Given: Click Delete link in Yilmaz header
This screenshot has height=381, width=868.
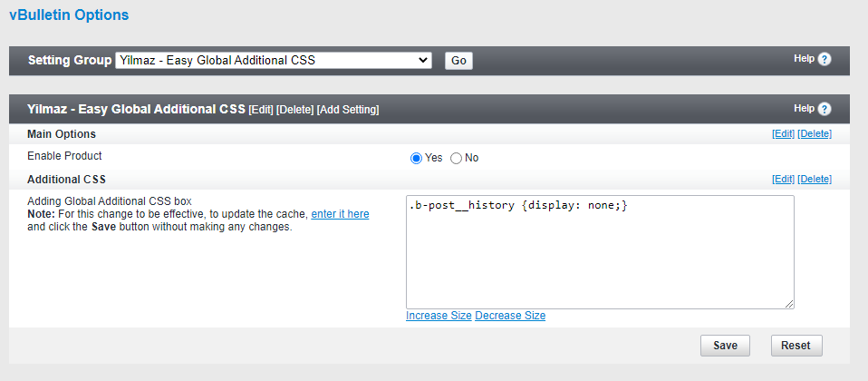Looking at the screenshot, I should click(x=294, y=110).
